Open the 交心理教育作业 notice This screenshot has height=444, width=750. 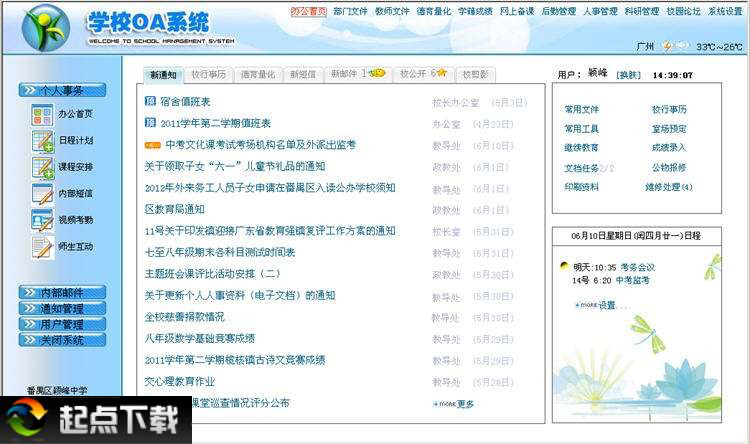tap(180, 381)
